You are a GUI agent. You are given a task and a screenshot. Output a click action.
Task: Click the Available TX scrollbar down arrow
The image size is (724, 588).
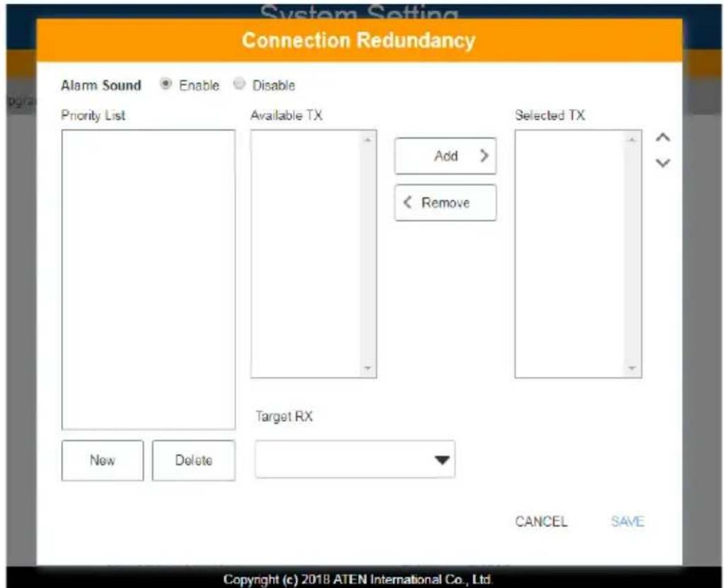[x=368, y=368]
